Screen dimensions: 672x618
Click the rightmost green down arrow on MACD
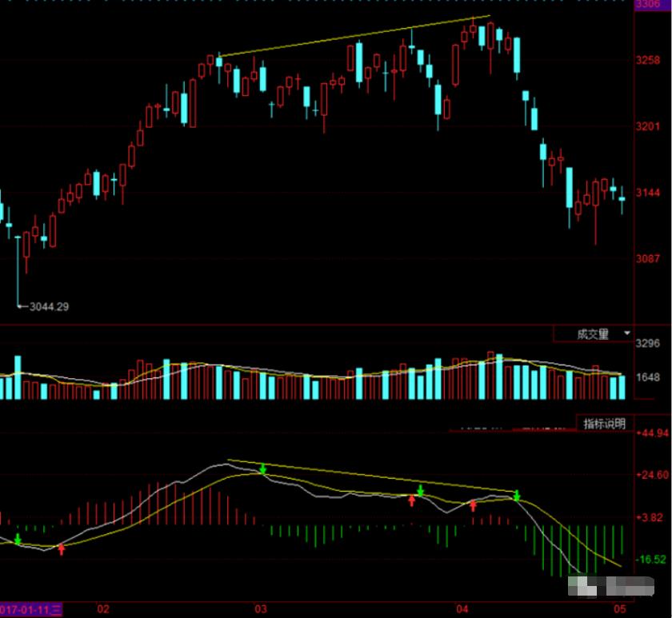[517, 496]
